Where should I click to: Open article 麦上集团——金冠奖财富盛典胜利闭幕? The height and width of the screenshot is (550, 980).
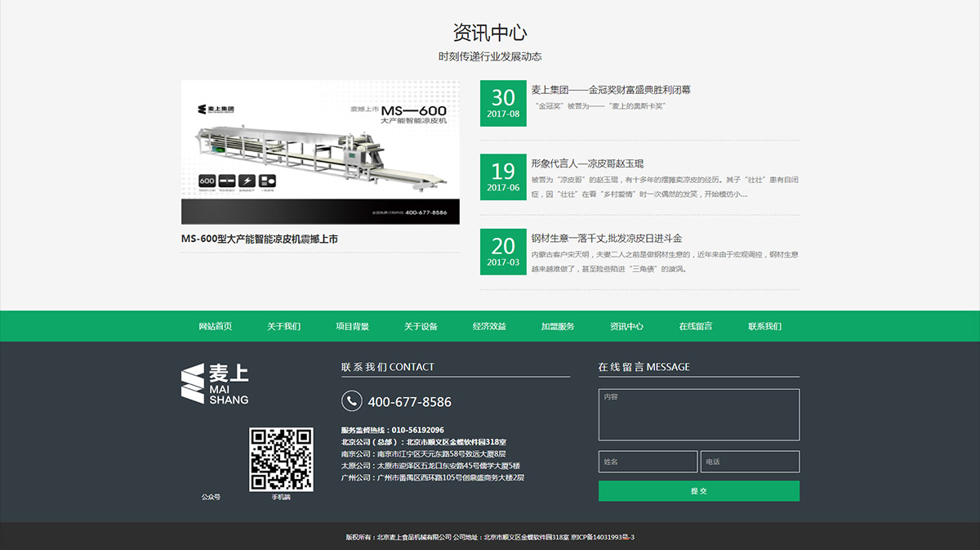coord(611,90)
